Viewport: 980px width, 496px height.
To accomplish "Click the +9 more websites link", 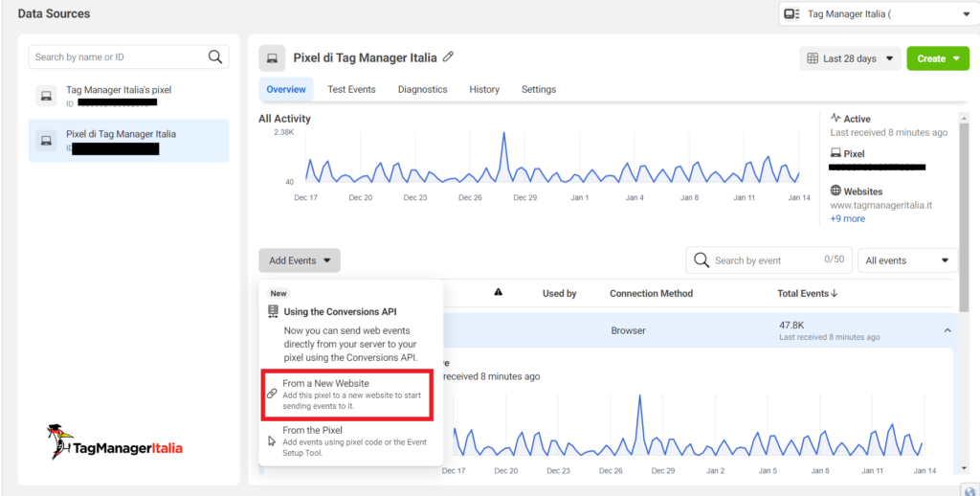I will tap(848, 218).
